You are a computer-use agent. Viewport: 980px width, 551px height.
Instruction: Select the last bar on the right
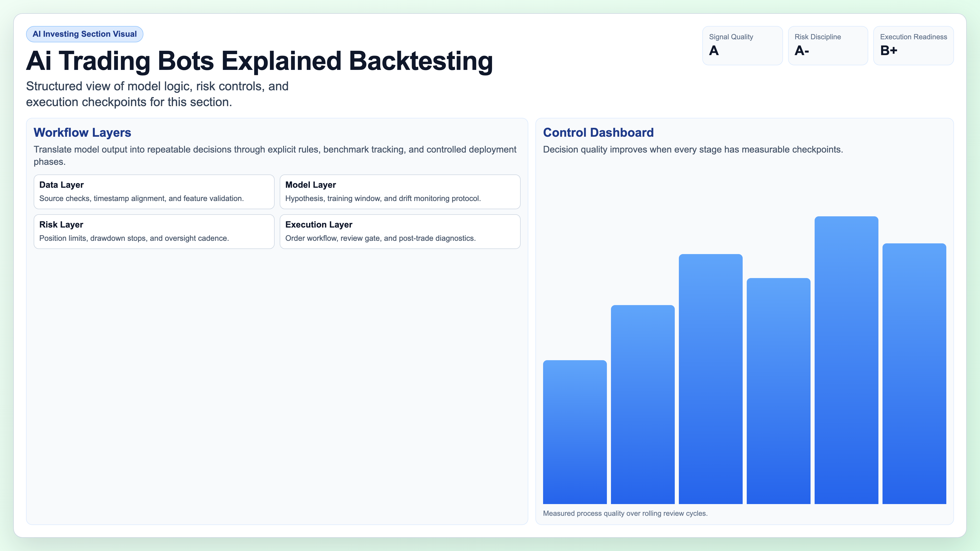click(x=915, y=377)
